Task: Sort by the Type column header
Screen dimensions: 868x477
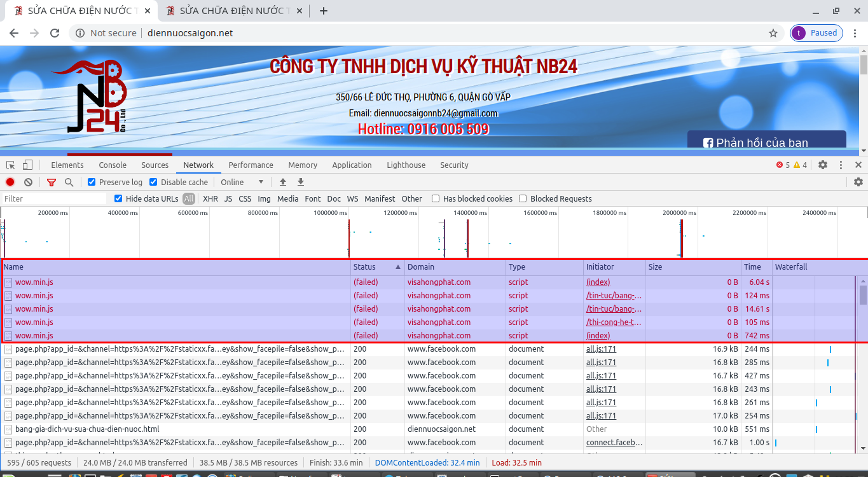Action: [545, 267]
